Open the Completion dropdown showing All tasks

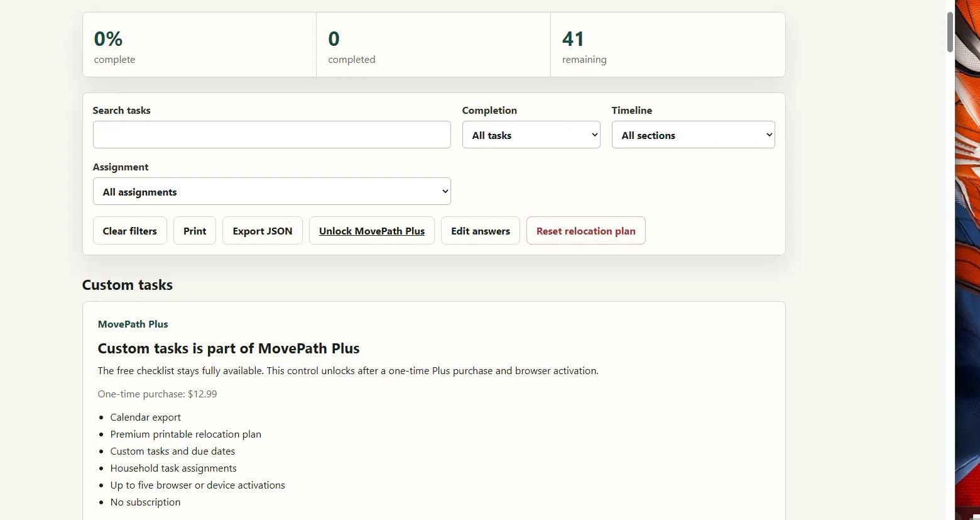coord(531,135)
